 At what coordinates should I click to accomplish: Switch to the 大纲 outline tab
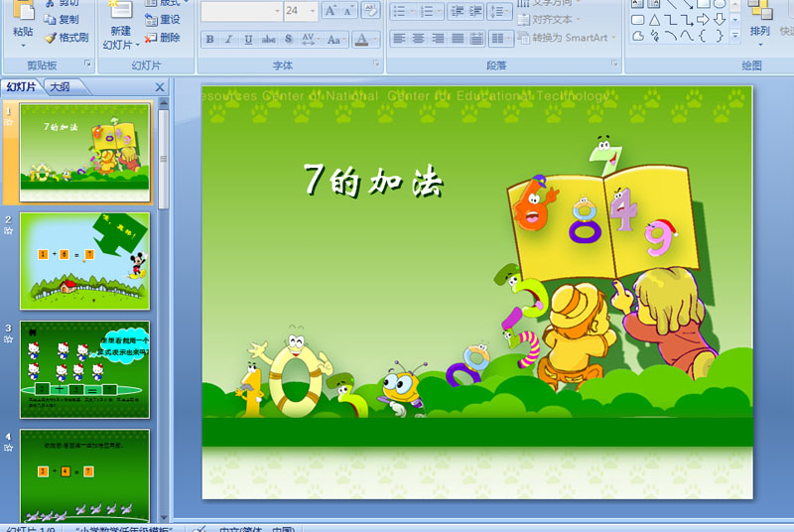pyautogui.click(x=60, y=87)
